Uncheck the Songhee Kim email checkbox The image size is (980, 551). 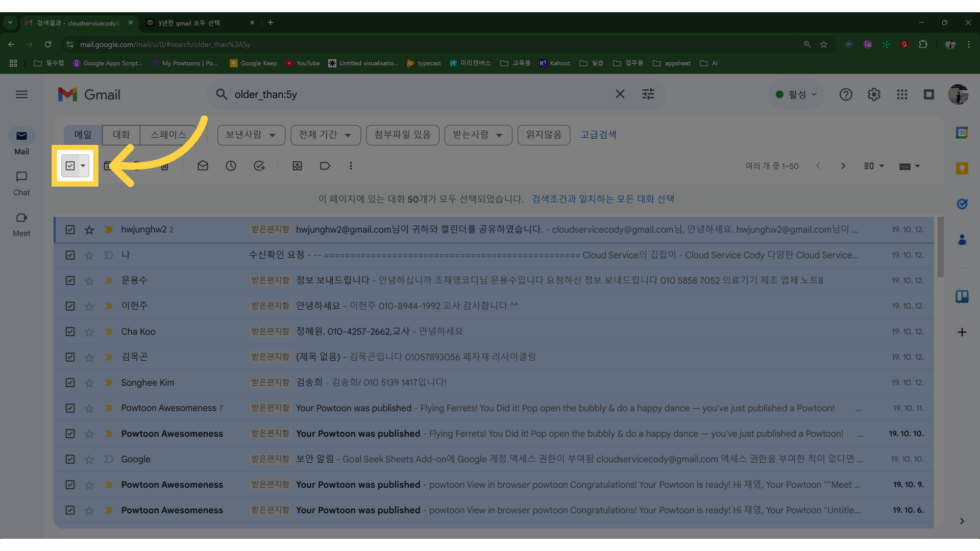point(70,382)
